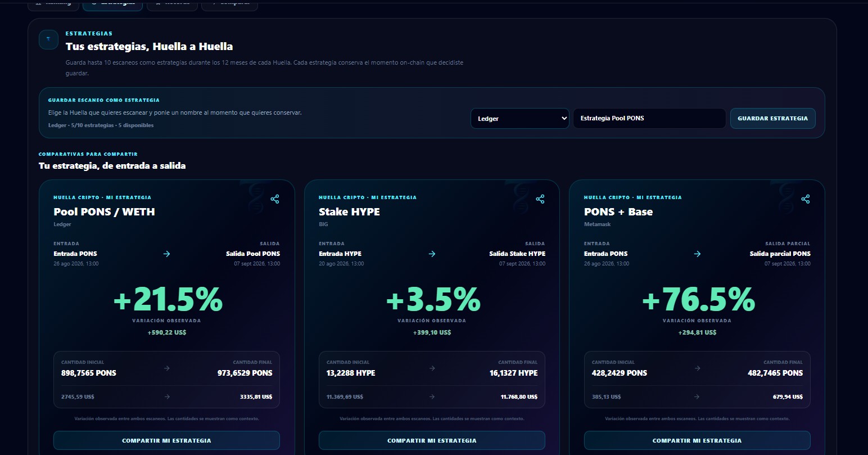868x455 pixels.
Task: Click the initial quantity '898,7565 PONS'
Action: [89, 373]
